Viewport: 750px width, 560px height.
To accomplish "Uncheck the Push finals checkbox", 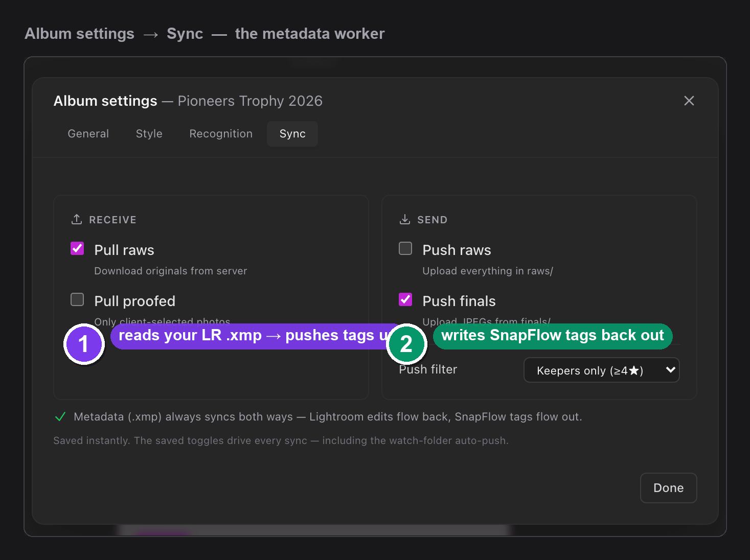I will point(405,299).
